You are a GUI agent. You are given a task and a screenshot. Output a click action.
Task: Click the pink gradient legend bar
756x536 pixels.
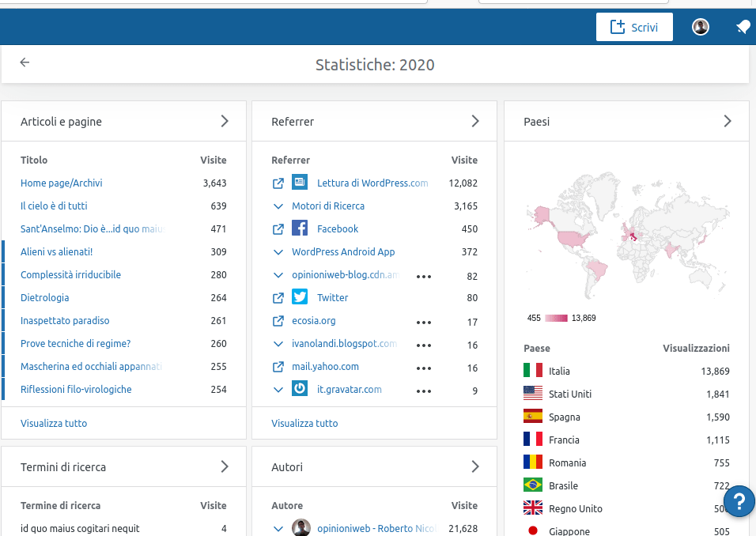click(x=556, y=318)
